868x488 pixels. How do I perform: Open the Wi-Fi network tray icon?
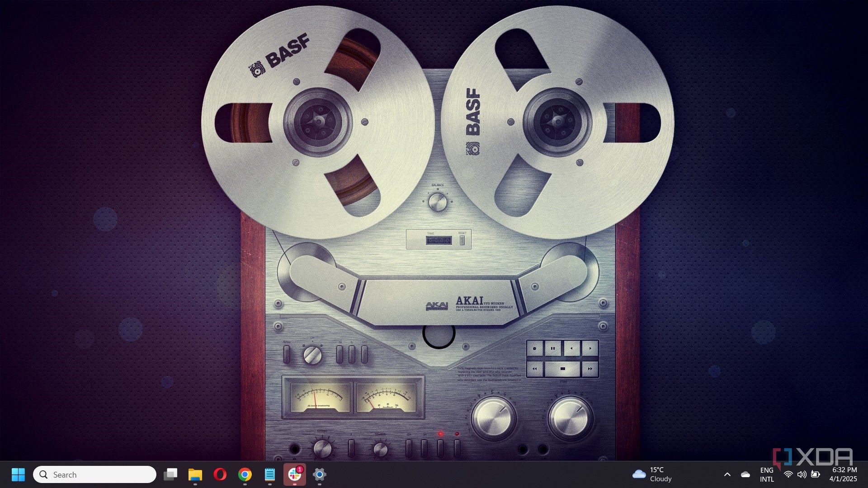[788, 474]
